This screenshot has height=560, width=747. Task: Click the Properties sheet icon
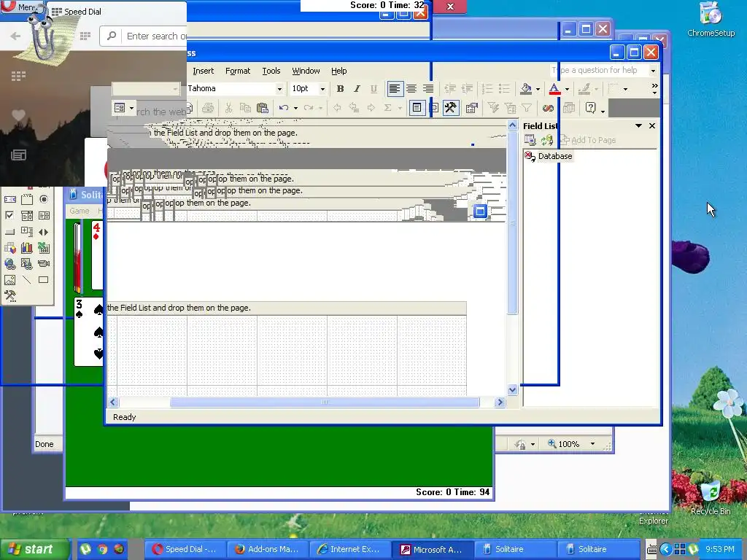(x=471, y=108)
